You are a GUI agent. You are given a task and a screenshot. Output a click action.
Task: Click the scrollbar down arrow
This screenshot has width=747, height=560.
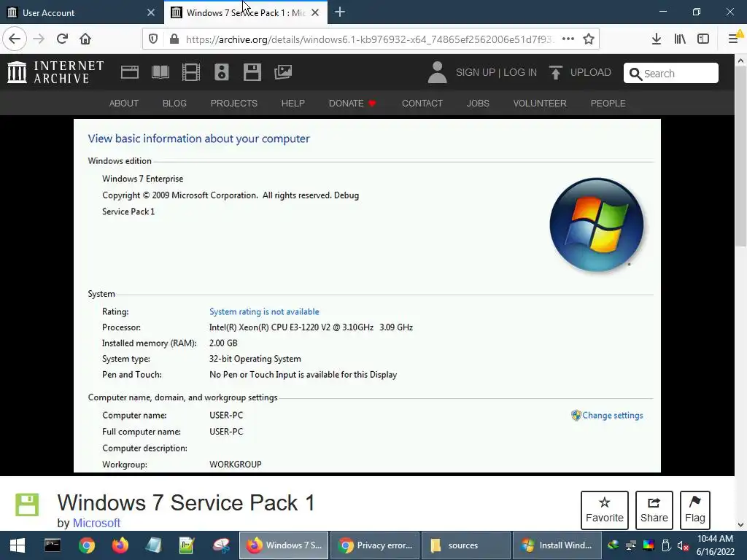[741, 525]
